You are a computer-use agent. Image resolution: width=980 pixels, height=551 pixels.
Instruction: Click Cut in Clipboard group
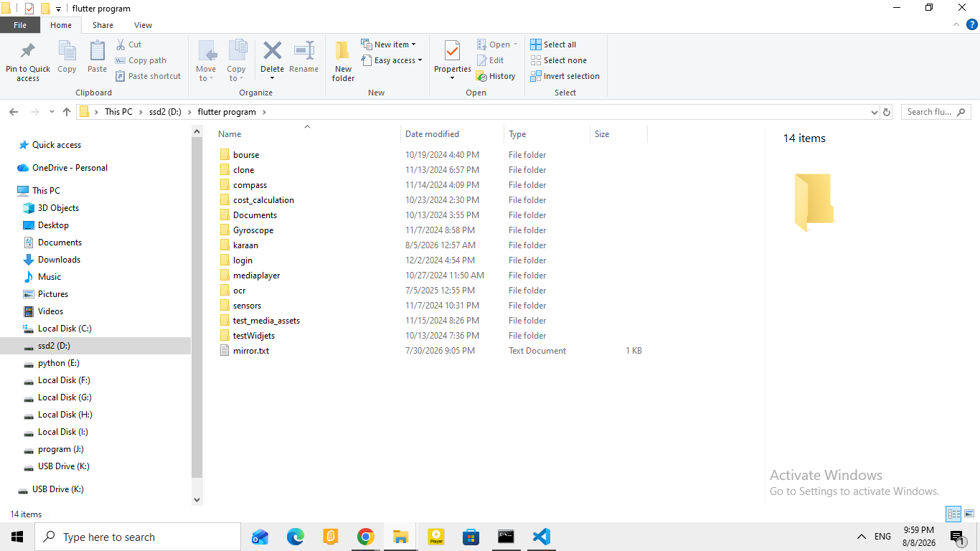pyautogui.click(x=128, y=44)
